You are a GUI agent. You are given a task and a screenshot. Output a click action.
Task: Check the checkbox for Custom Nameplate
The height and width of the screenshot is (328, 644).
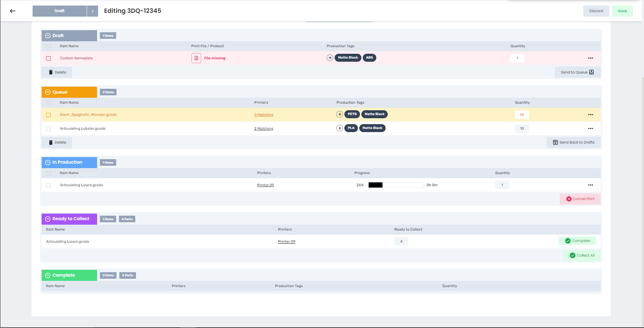(x=48, y=58)
